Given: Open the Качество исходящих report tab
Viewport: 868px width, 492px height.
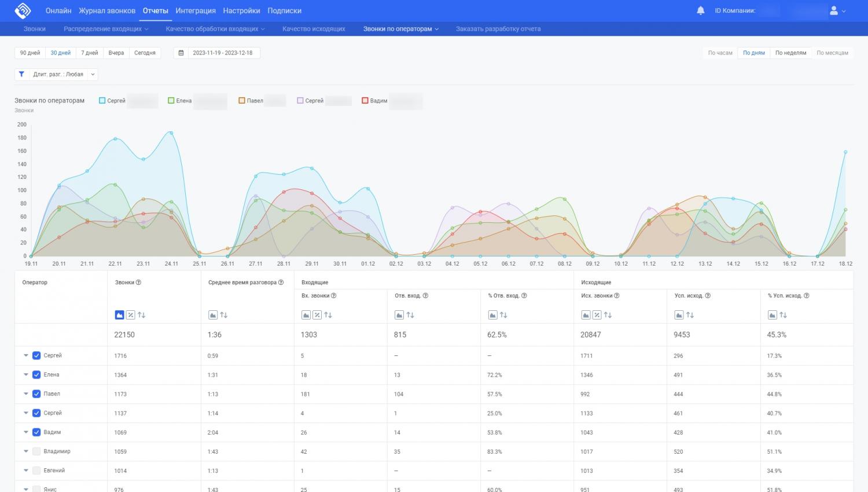Looking at the screenshot, I should pyautogui.click(x=314, y=29).
